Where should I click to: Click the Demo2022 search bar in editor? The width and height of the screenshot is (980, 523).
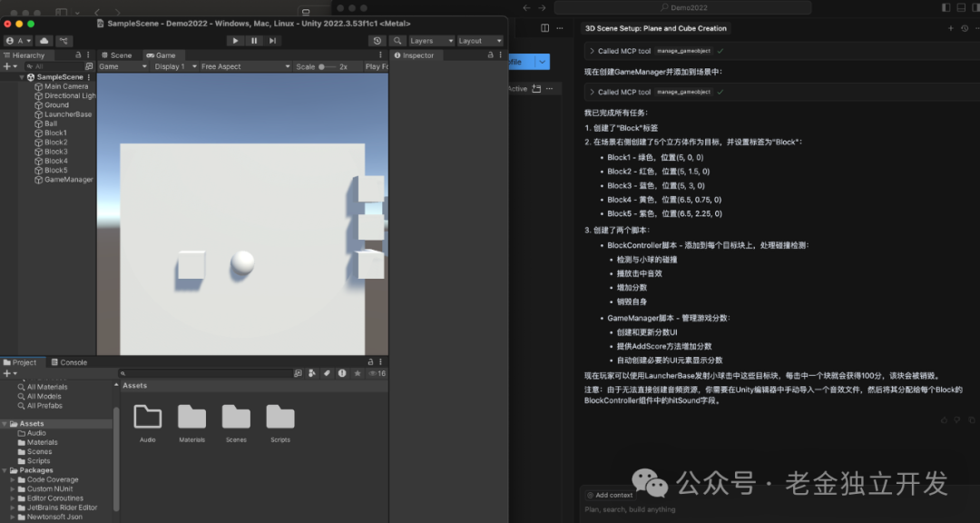[682, 7]
